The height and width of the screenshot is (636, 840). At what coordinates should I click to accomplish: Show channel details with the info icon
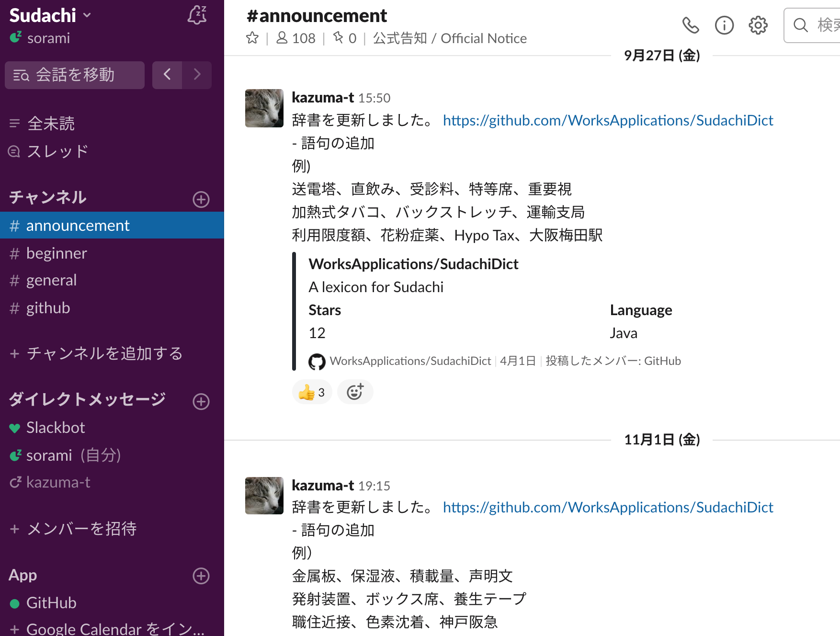coord(724,25)
